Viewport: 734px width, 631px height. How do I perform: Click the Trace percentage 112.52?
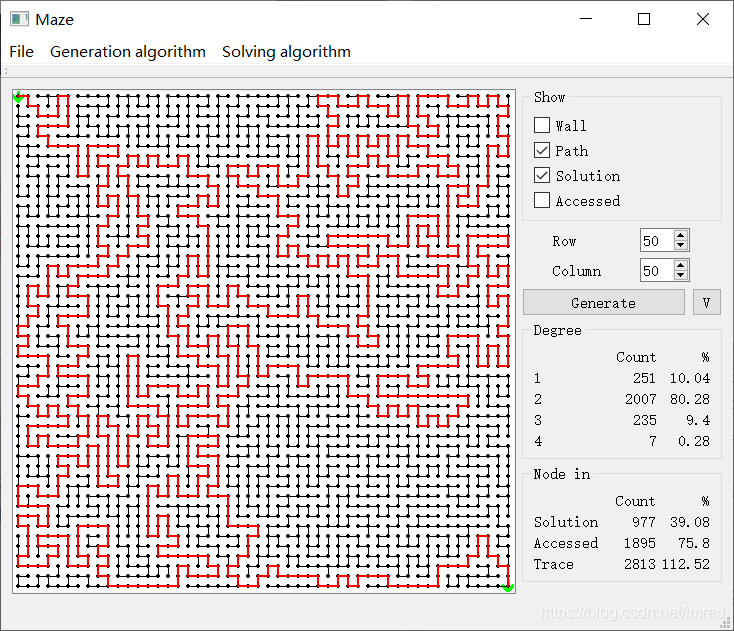pos(686,565)
